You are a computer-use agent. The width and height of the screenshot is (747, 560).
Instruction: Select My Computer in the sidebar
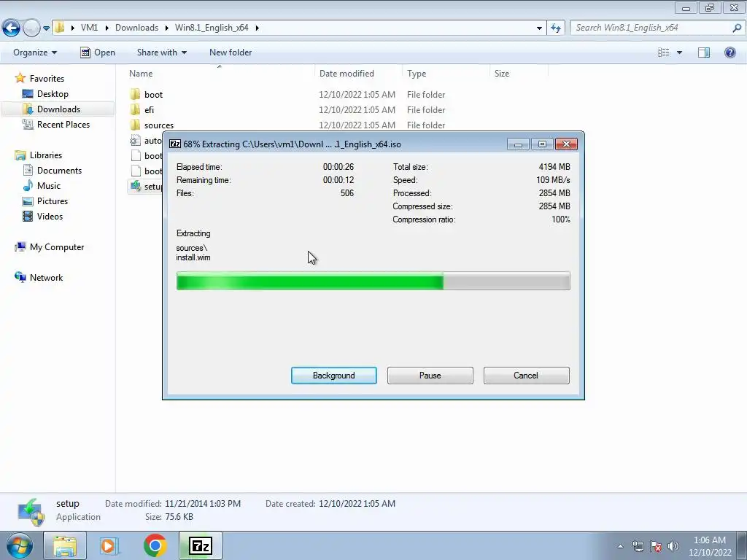click(x=57, y=246)
